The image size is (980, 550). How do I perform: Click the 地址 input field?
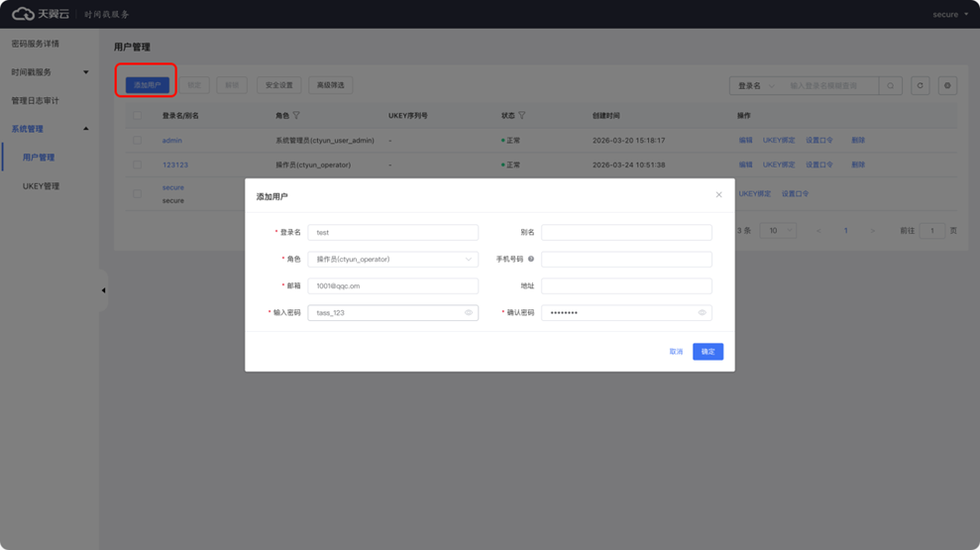[x=626, y=286]
